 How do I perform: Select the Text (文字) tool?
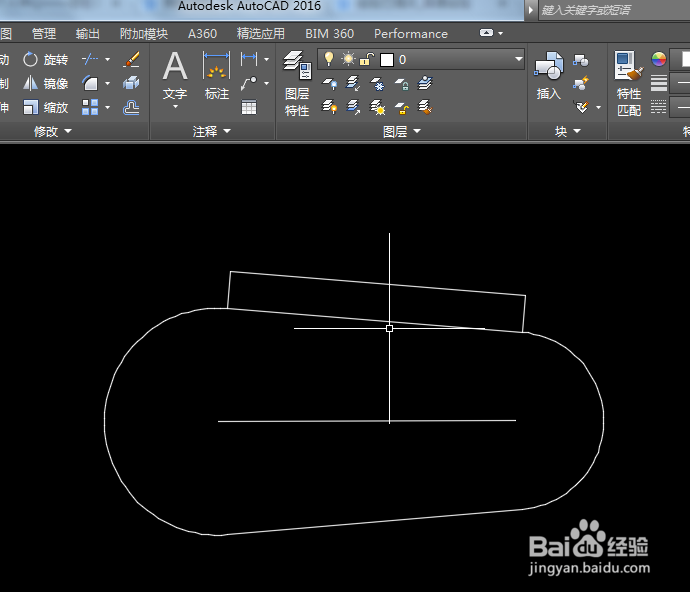(175, 75)
